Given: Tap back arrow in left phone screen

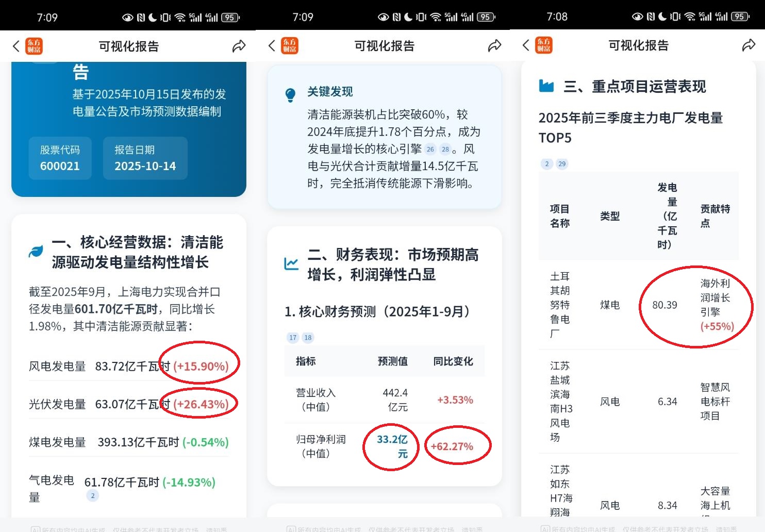Looking at the screenshot, I should tap(16, 46).
